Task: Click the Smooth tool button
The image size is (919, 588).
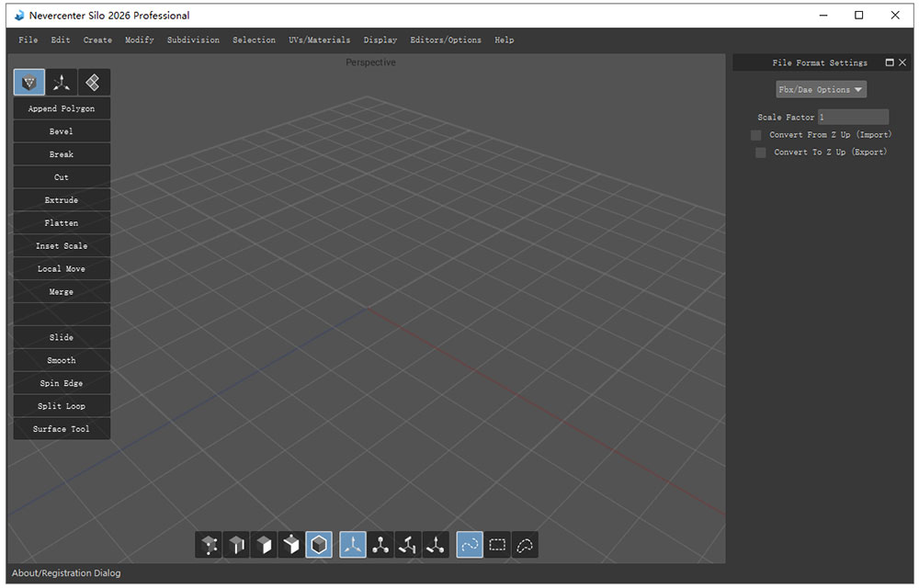Action: point(62,360)
